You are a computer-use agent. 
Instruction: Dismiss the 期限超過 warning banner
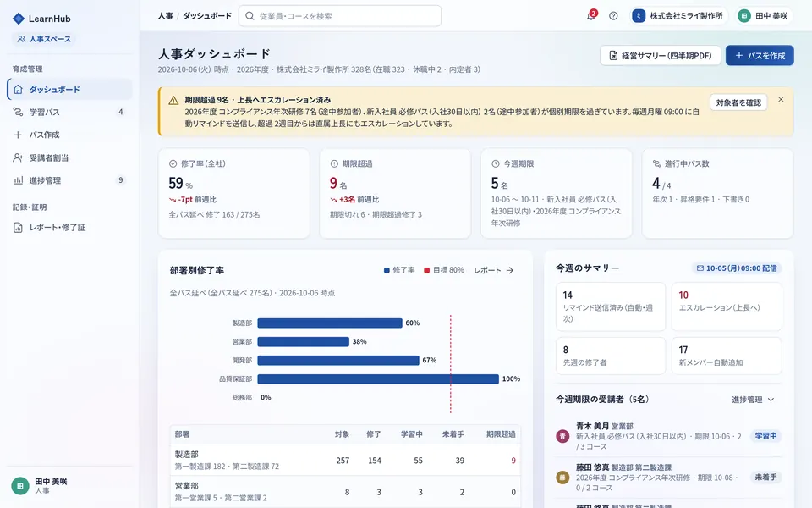coord(781,100)
